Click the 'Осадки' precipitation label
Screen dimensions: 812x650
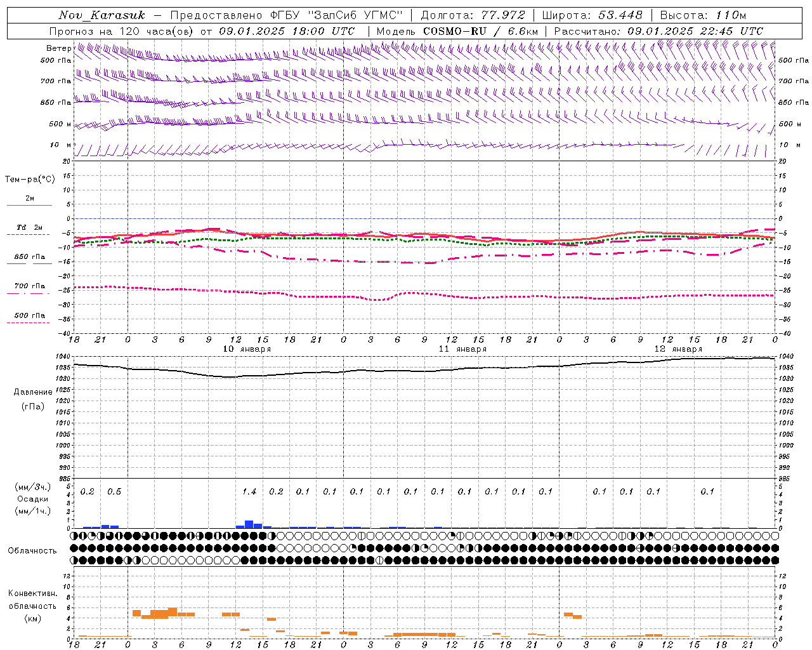click(32, 499)
